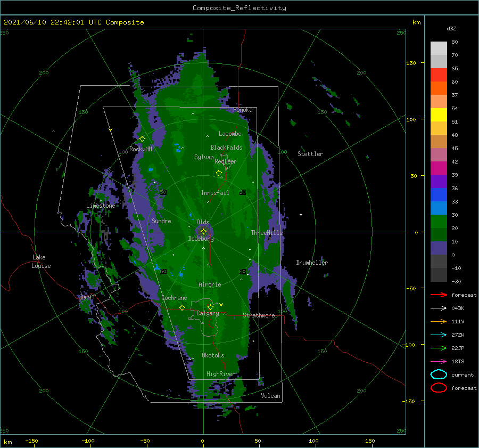Click the Olds town label
Viewport: 479px width, 448px height.
pos(203,222)
